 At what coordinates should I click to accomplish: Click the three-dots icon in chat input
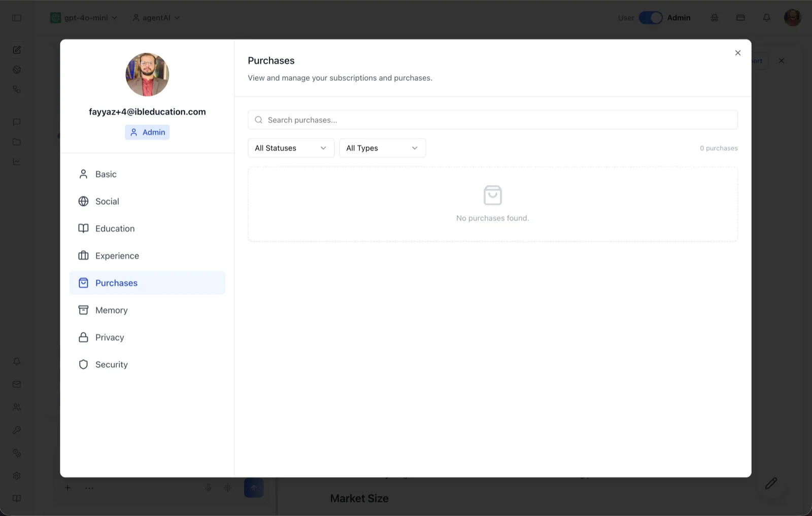(89, 488)
